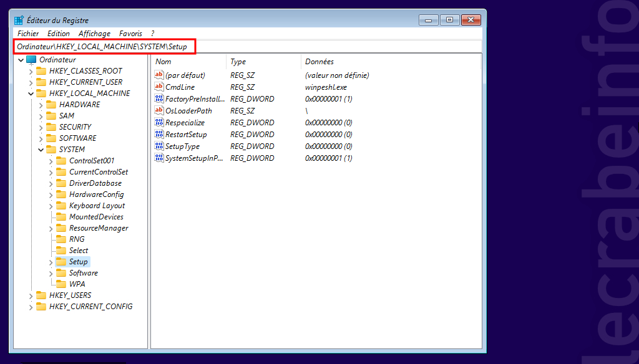This screenshot has height=364, width=639.
Task: Select the HKEY_USERS key label
Action: [70, 295]
